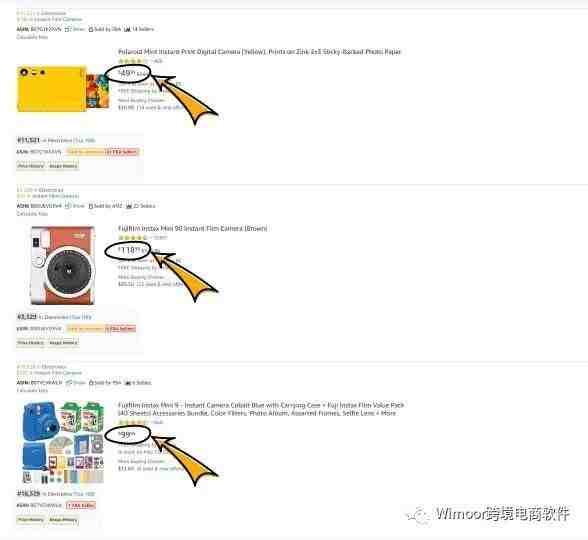Image resolution: width=588 pixels, height=540 pixels.
Task: Click the star rating of the Instax Mini 90
Action: [x=133, y=237]
